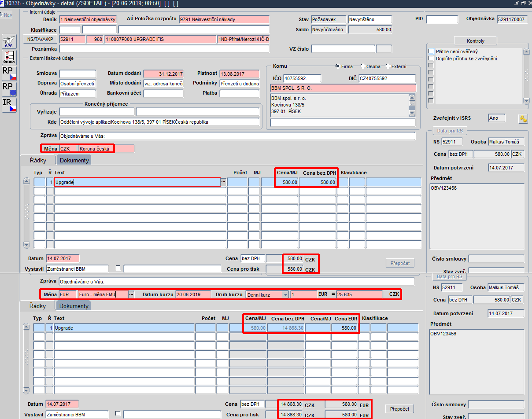Click the Podmínky field

(x=240, y=83)
